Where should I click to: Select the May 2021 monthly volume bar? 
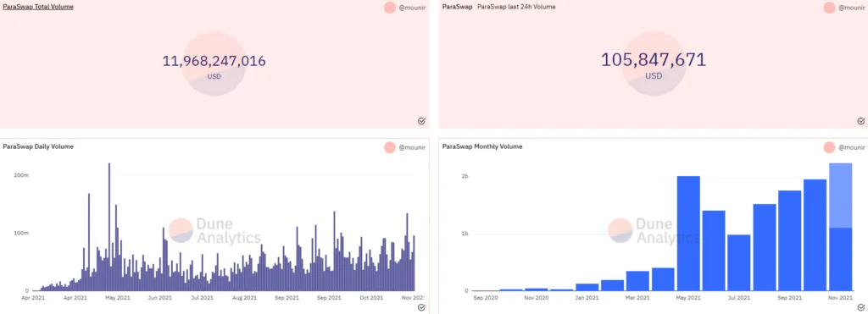(688, 234)
